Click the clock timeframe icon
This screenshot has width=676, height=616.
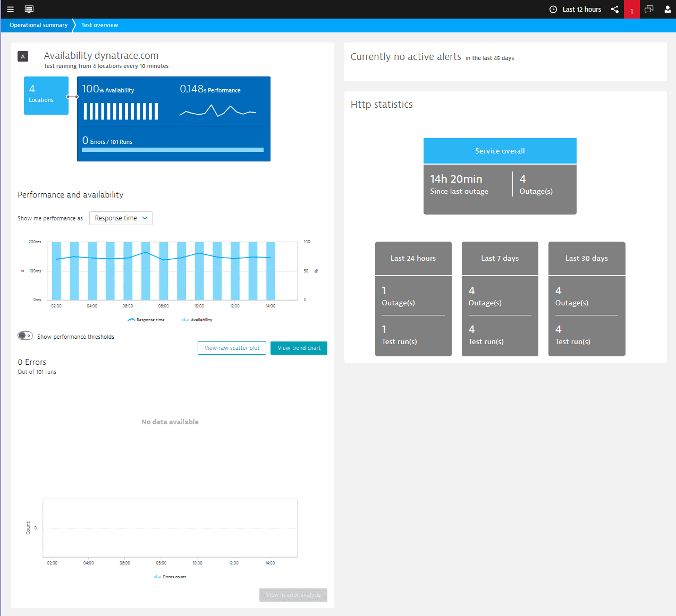coord(553,9)
